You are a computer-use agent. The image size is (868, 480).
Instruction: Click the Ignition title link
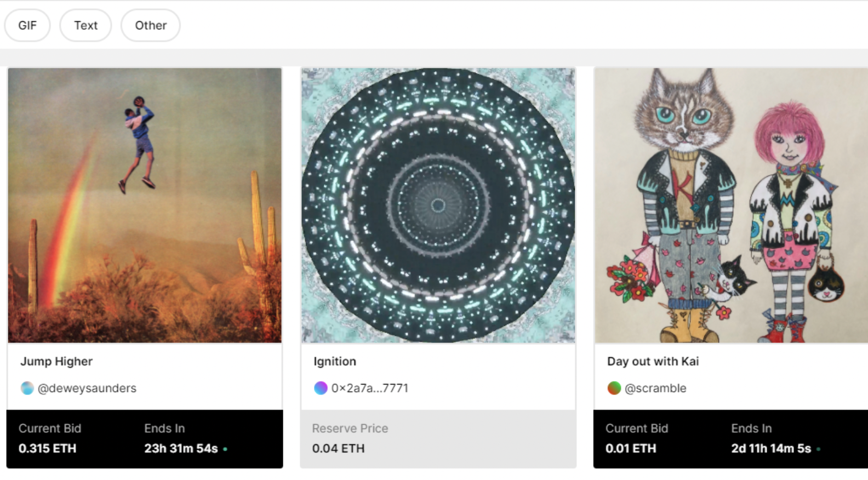click(x=335, y=362)
